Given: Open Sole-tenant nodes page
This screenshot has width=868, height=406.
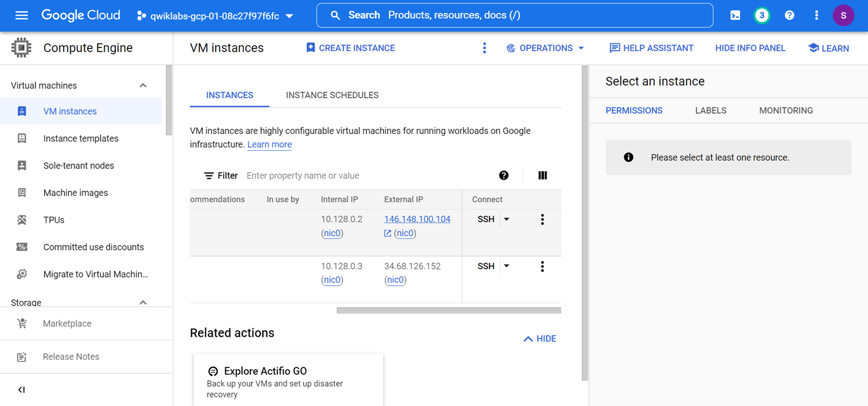Looking at the screenshot, I should tap(79, 166).
